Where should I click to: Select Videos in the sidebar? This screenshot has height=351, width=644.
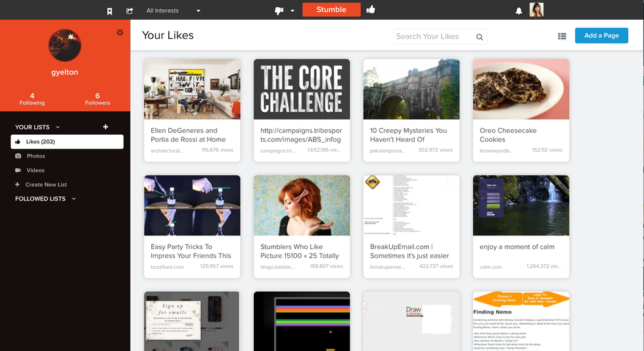(x=35, y=170)
